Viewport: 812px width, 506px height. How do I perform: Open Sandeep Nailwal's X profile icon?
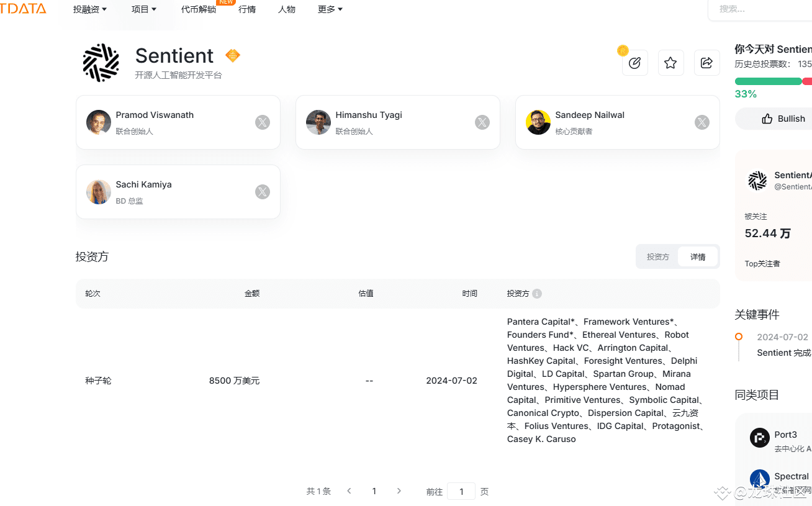coord(702,122)
